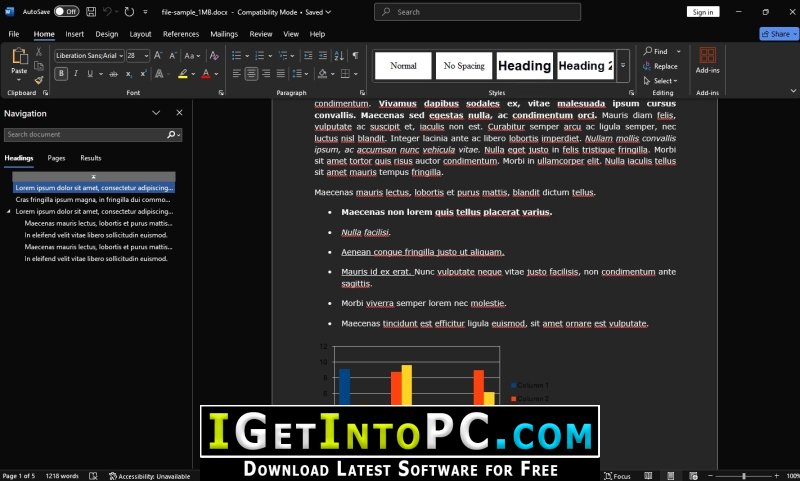Click the Paste clipboard icon
Screen dimensions: 800x481
coord(19,56)
